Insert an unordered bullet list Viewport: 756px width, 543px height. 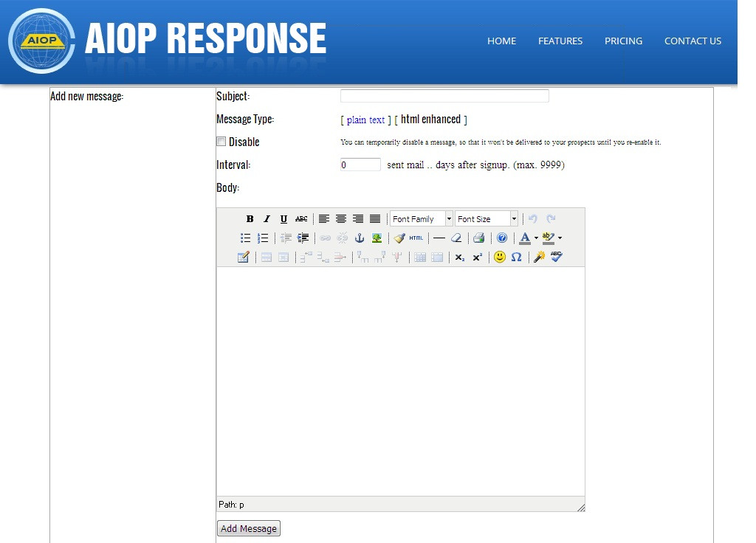[245, 238]
